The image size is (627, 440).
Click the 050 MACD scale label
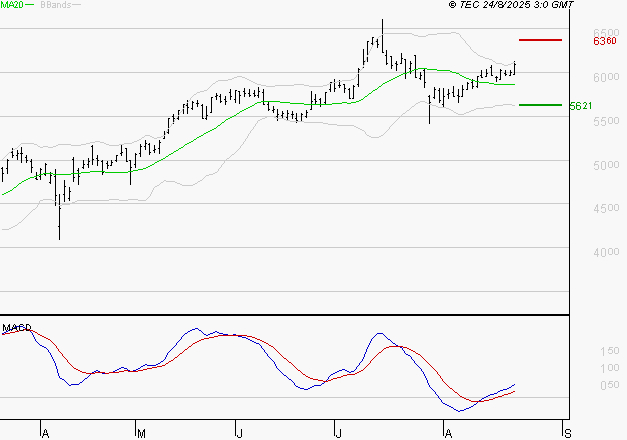click(610, 385)
